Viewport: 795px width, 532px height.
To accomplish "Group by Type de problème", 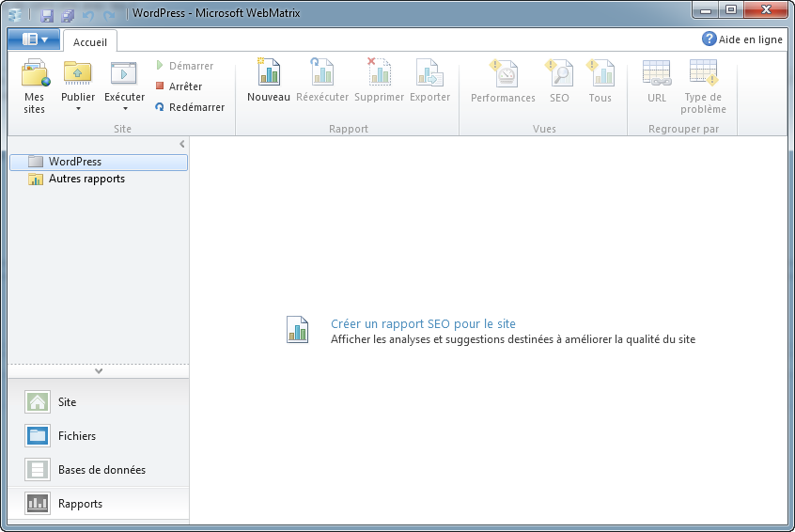I will pos(703,86).
